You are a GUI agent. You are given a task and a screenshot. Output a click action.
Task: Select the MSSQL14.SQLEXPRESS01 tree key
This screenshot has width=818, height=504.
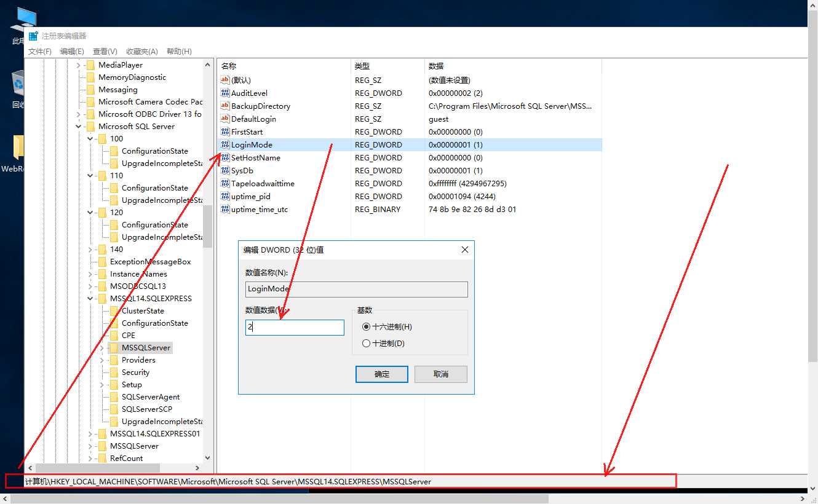point(155,433)
